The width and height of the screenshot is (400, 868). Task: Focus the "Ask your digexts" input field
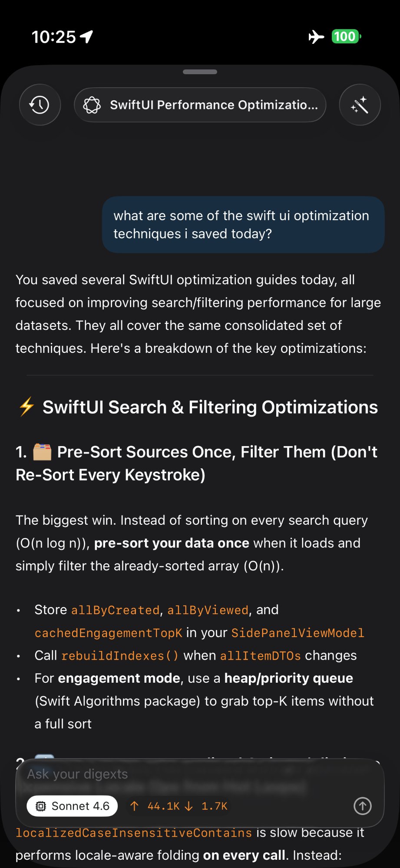point(174,774)
